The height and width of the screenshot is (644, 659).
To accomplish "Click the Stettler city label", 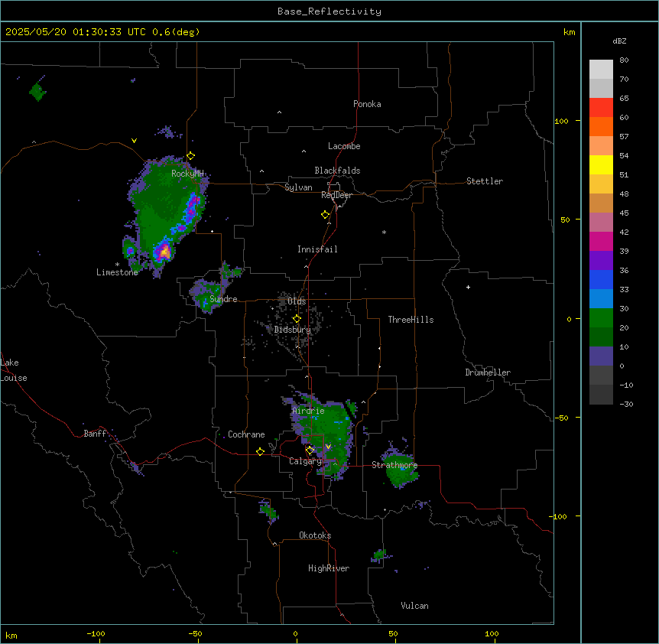I will (x=485, y=181).
